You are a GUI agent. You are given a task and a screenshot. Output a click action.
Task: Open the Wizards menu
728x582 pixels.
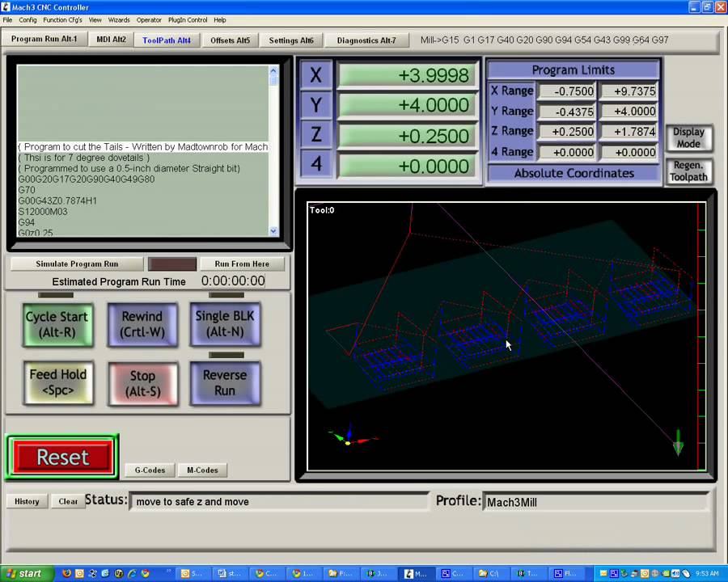pos(119,20)
